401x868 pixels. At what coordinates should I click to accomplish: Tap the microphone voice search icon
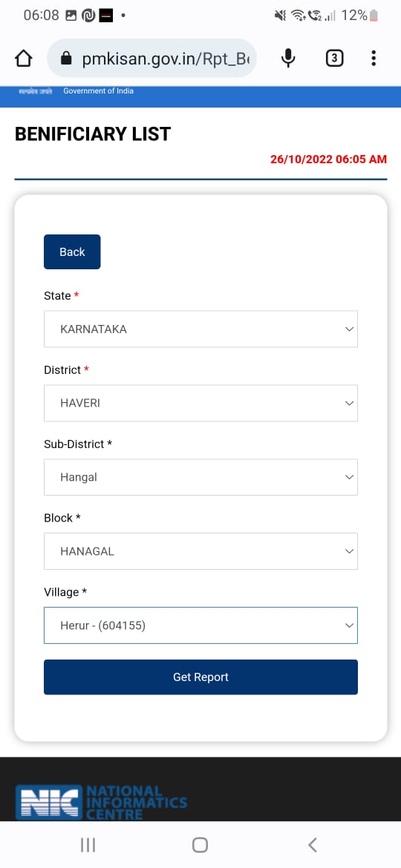[x=288, y=58]
